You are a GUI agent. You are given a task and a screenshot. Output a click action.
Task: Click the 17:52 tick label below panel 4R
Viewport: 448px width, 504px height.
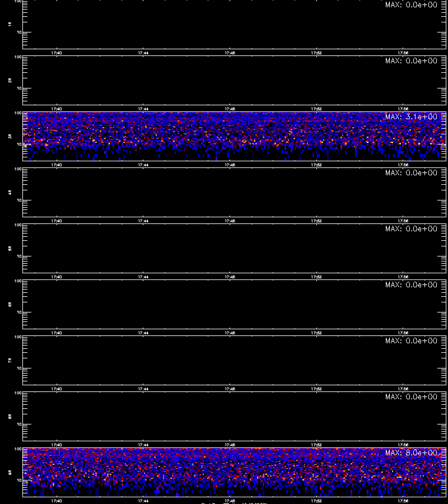click(x=316, y=221)
